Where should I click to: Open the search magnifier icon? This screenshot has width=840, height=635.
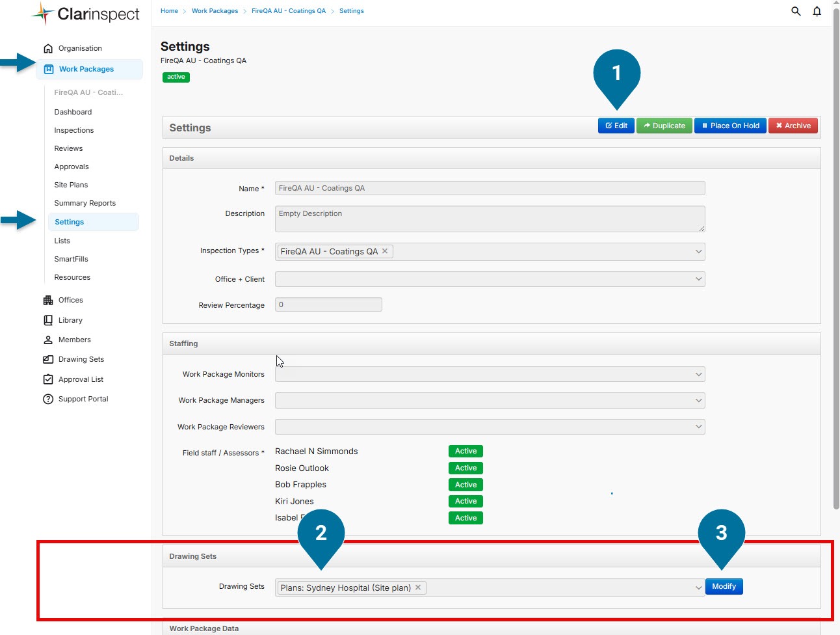pos(796,11)
